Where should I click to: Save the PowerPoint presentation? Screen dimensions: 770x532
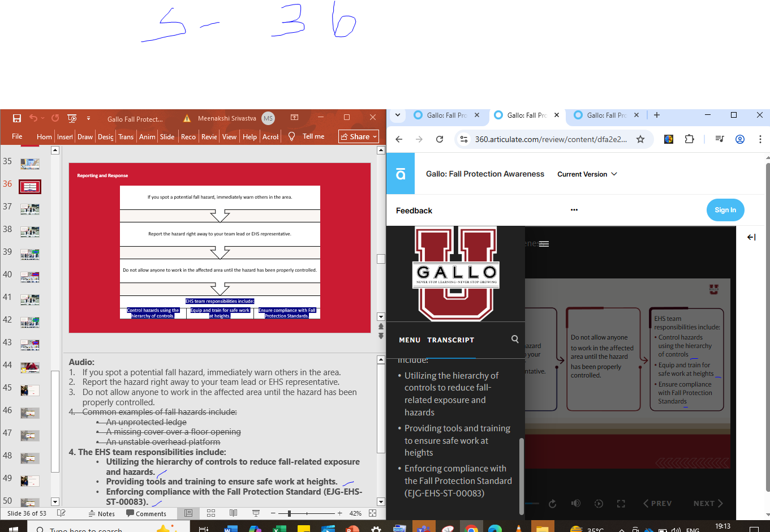coord(17,118)
